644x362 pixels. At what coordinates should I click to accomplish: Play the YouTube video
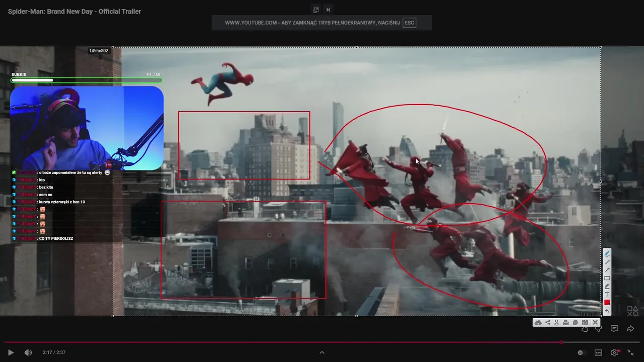pos(11,352)
